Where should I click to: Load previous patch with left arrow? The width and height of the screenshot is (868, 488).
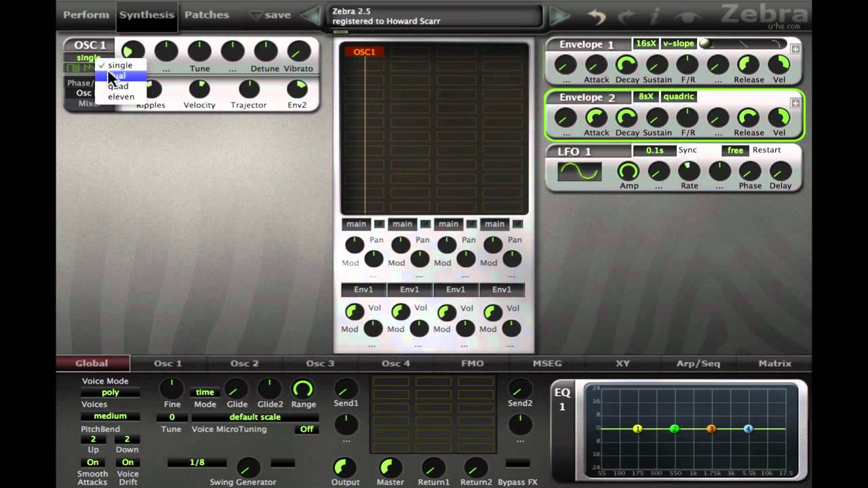point(311,16)
